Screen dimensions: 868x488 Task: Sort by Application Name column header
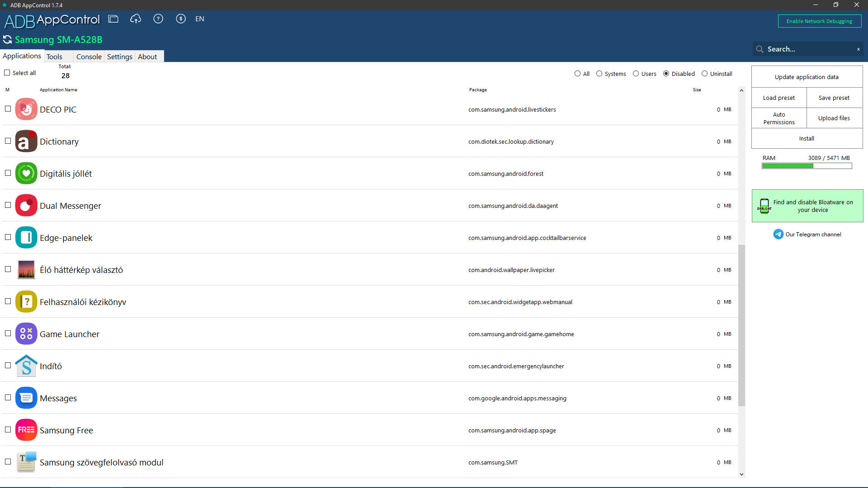(x=58, y=90)
